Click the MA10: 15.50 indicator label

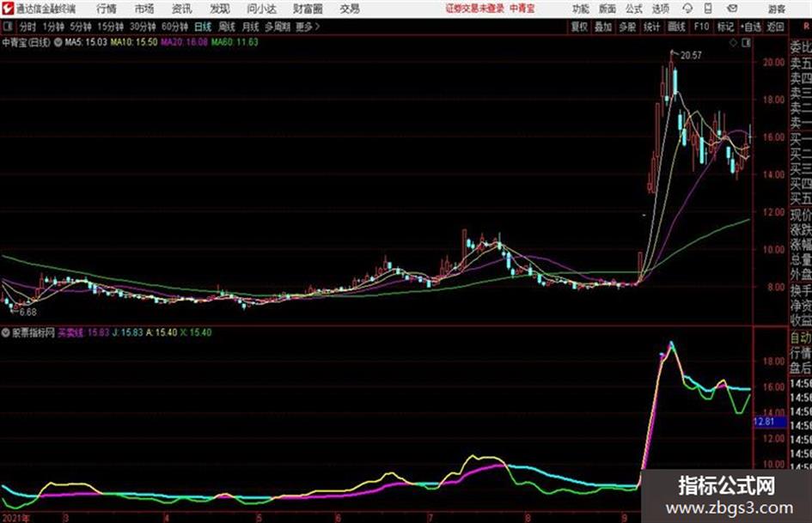(134, 42)
